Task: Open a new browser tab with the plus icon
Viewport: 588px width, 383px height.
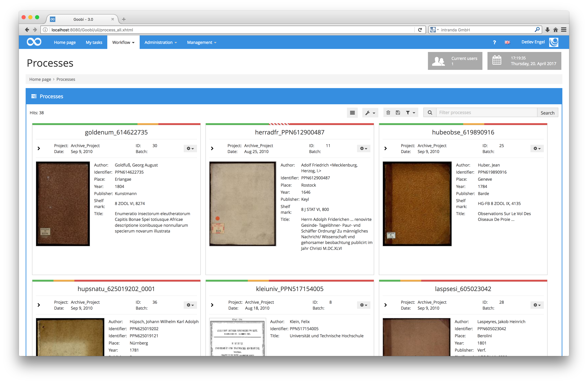Action: click(x=124, y=19)
